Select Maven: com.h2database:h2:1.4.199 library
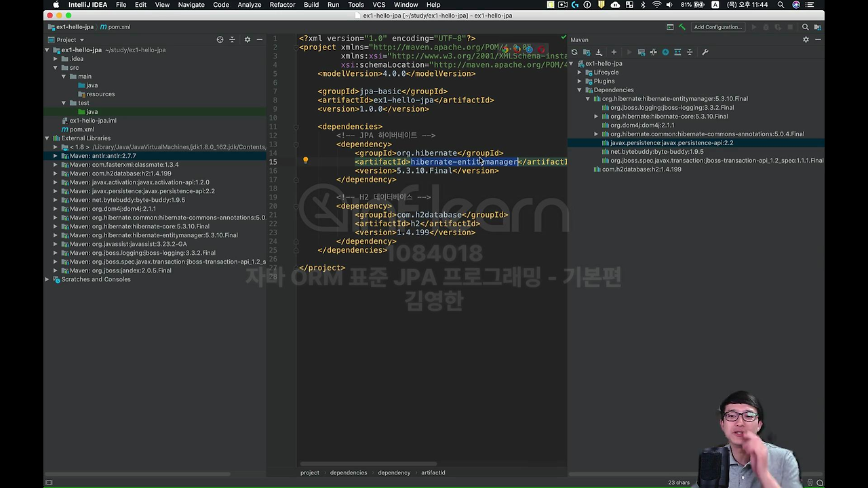The image size is (868, 488). point(121,174)
